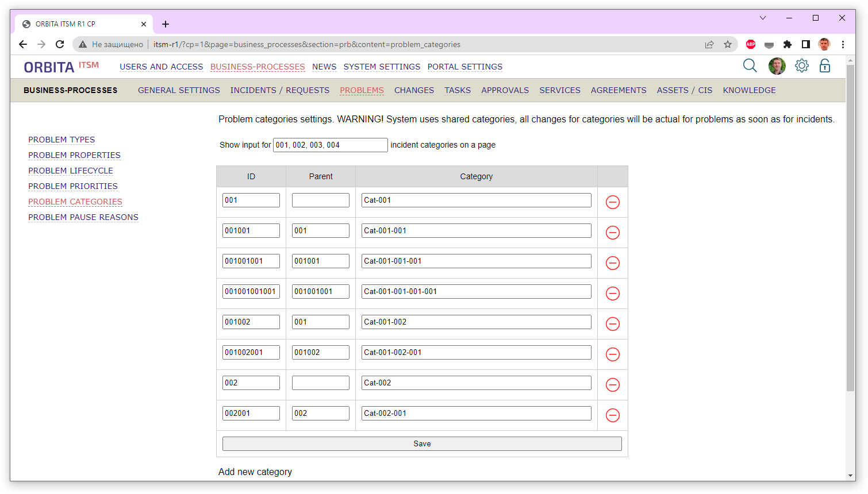Remove the Cat-001 category row

pyautogui.click(x=613, y=202)
